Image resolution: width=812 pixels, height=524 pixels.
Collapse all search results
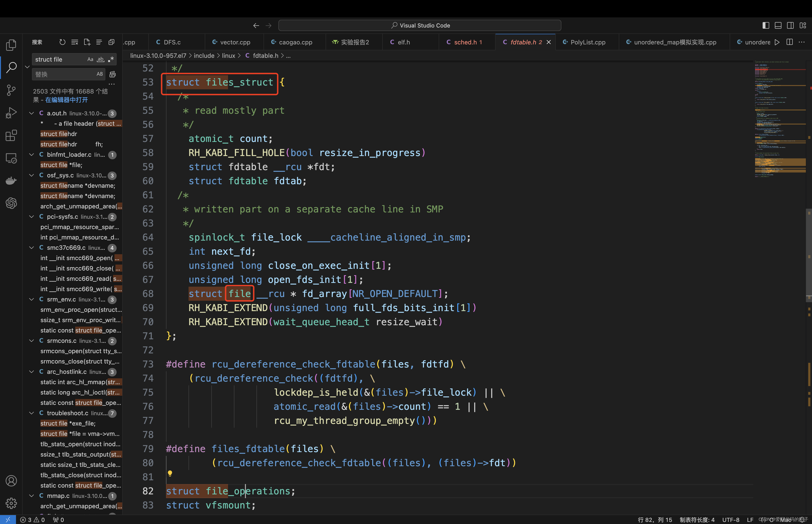(111, 42)
